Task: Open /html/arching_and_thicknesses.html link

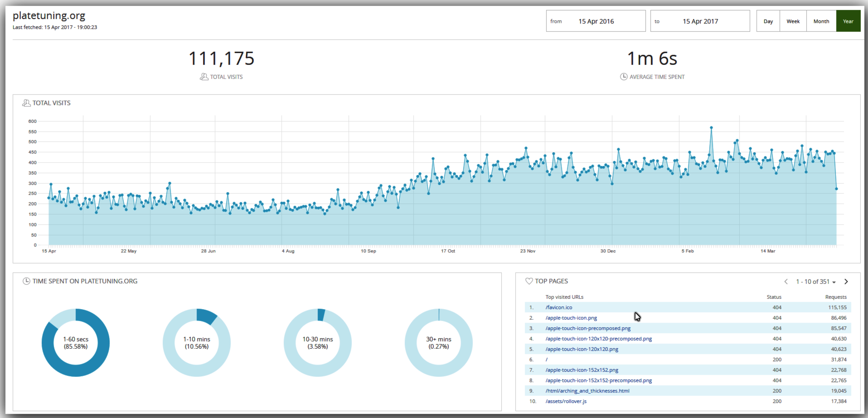Action: click(587, 391)
